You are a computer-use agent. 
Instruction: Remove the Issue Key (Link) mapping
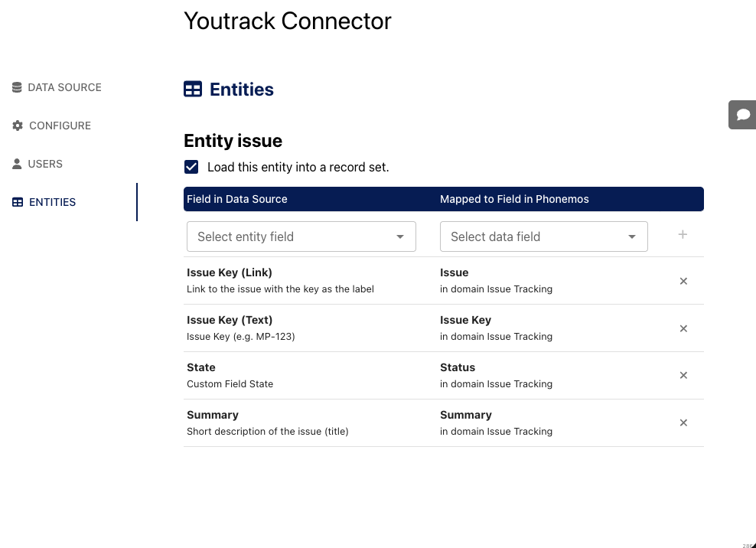click(683, 281)
